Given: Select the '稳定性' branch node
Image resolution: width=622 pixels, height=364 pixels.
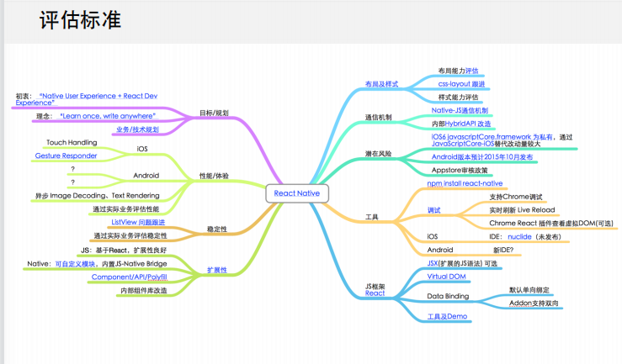Looking at the screenshot, I should coord(217,229).
